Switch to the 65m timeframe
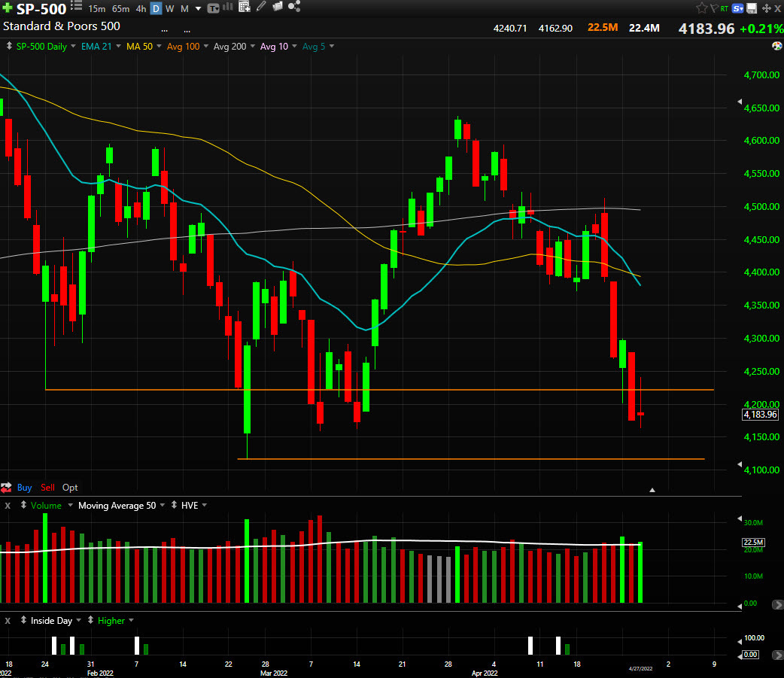The width and height of the screenshot is (784, 678). click(x=120, y=8)
